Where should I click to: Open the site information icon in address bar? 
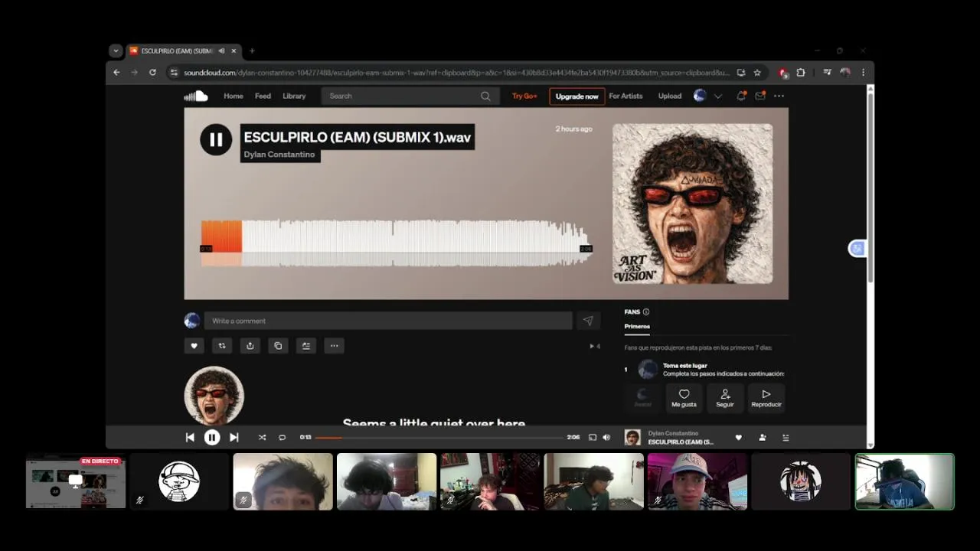tap(174, 73)
